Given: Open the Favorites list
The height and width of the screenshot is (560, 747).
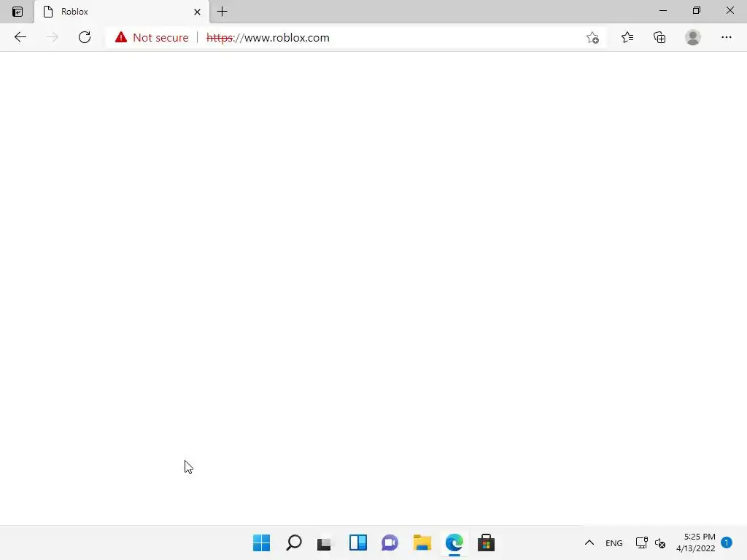Looking at the screenshot, I should coord(627,37).
